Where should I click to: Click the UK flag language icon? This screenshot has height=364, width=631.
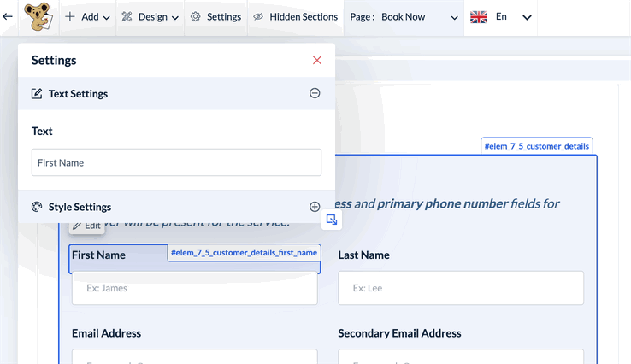479,17
